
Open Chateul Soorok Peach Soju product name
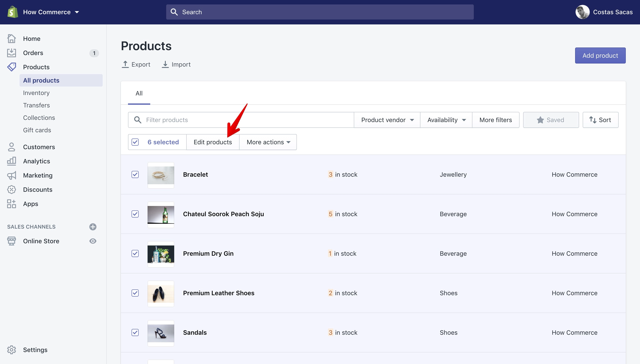(x=223, y=214)
